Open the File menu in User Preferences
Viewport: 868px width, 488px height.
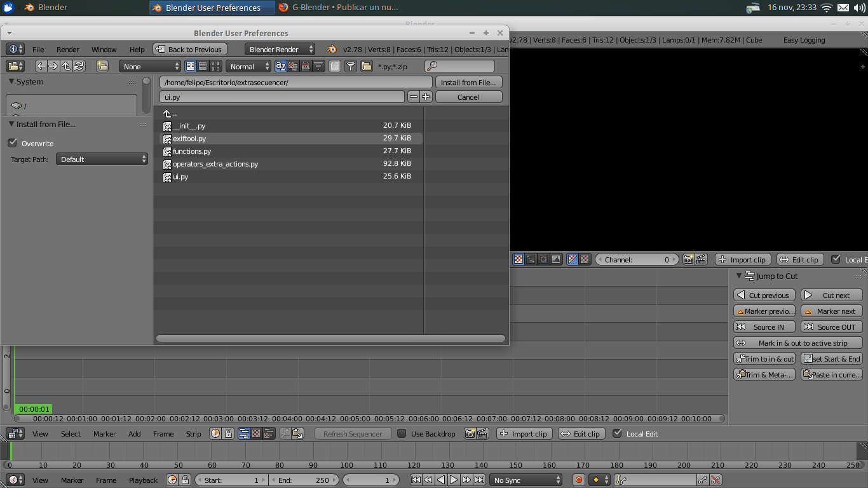point(38,49)
